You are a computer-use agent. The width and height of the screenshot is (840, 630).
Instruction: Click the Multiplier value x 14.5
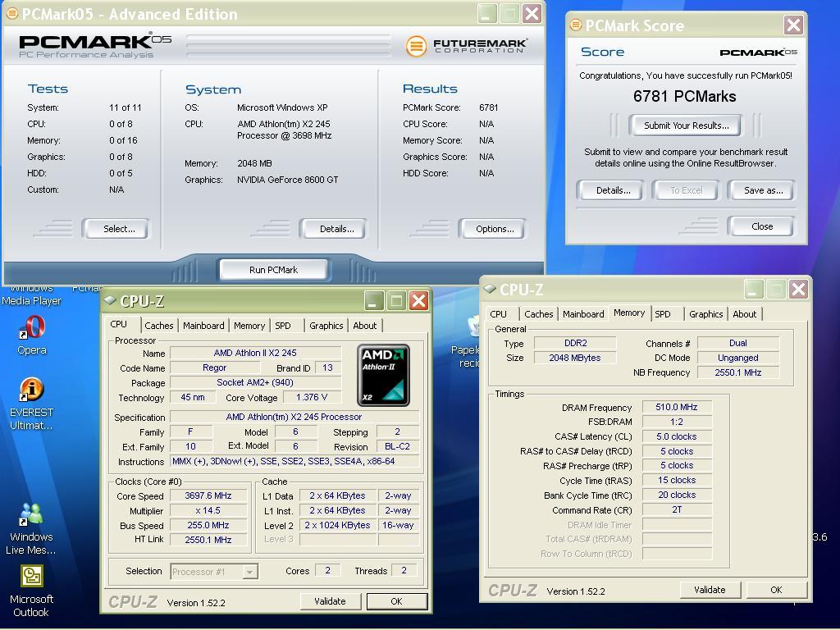[x=208, y=510]
